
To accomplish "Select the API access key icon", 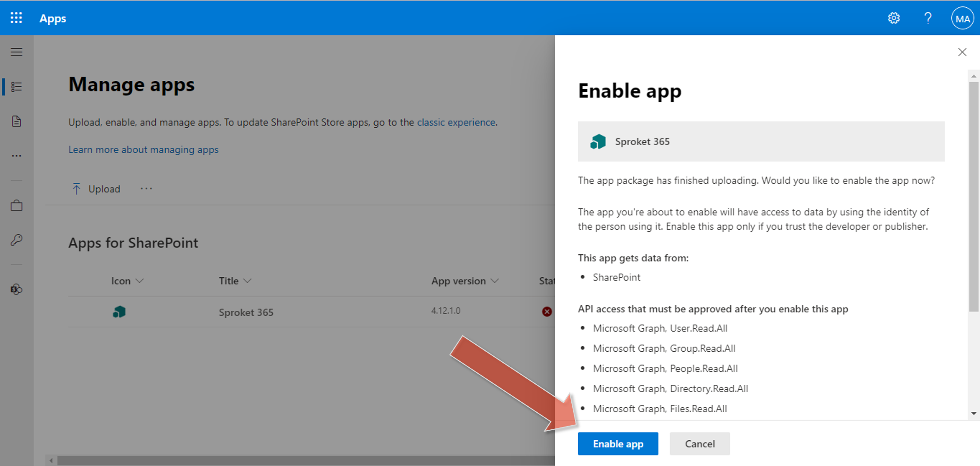I will tap(16, 240).
